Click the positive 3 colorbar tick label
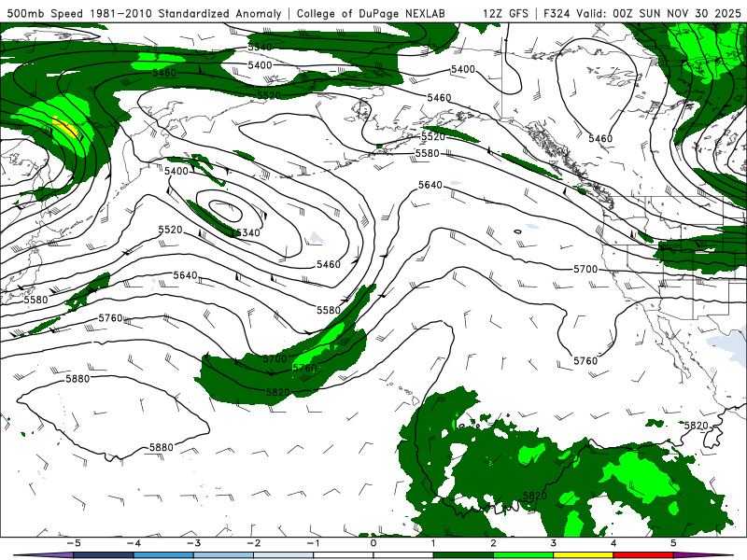The image size is (747, 560). [554, 543]
